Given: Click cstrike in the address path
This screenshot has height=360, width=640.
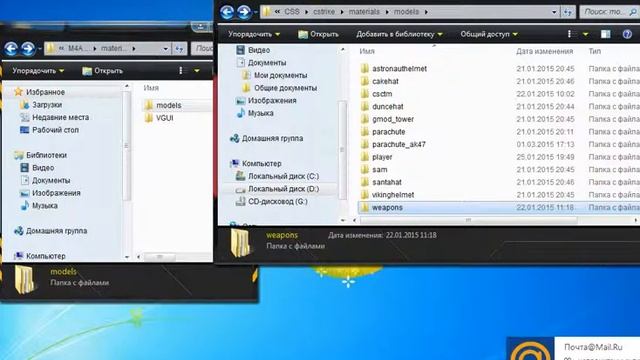Looking at the screenshot, I should 324,12.
